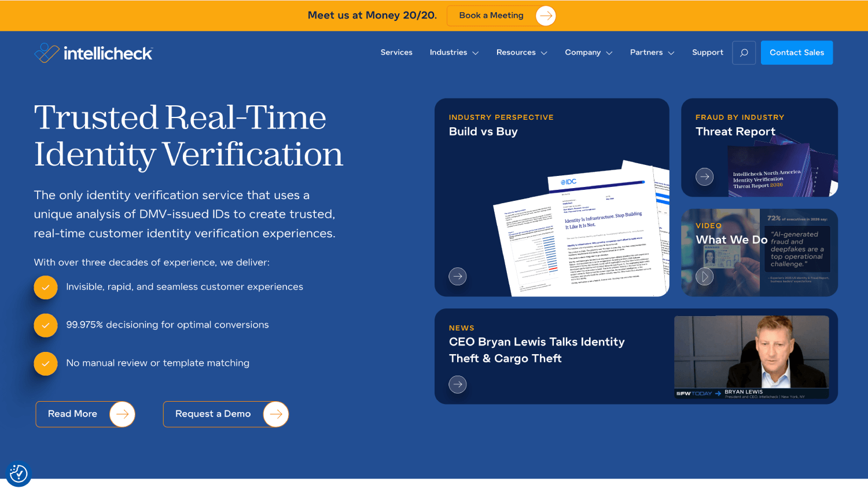This screenshot has width=868, height=496.
Task: Click the arrow icon beside Book a Meeting
Action: click(546, 16)
